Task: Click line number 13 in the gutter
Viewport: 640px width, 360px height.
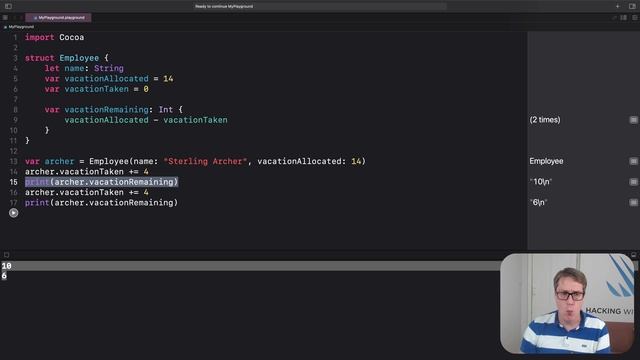Action: click(x=14, y=161)
